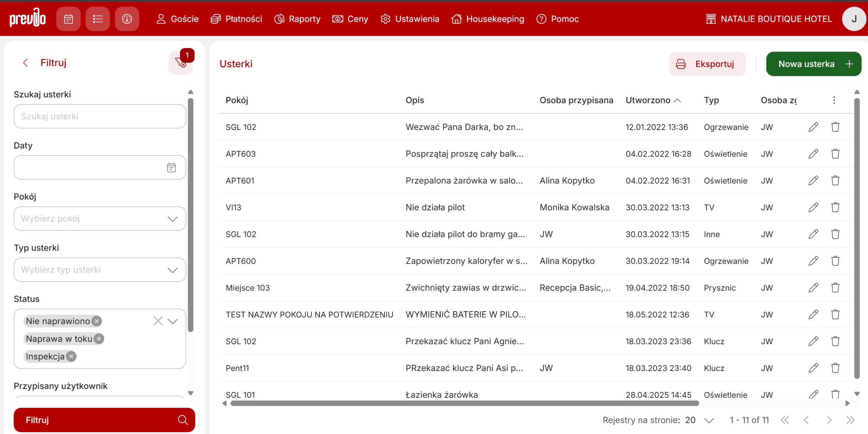868x434 pixels.
Task: Edit the Miejsce 103 fault row
Action: coord(813,288)
